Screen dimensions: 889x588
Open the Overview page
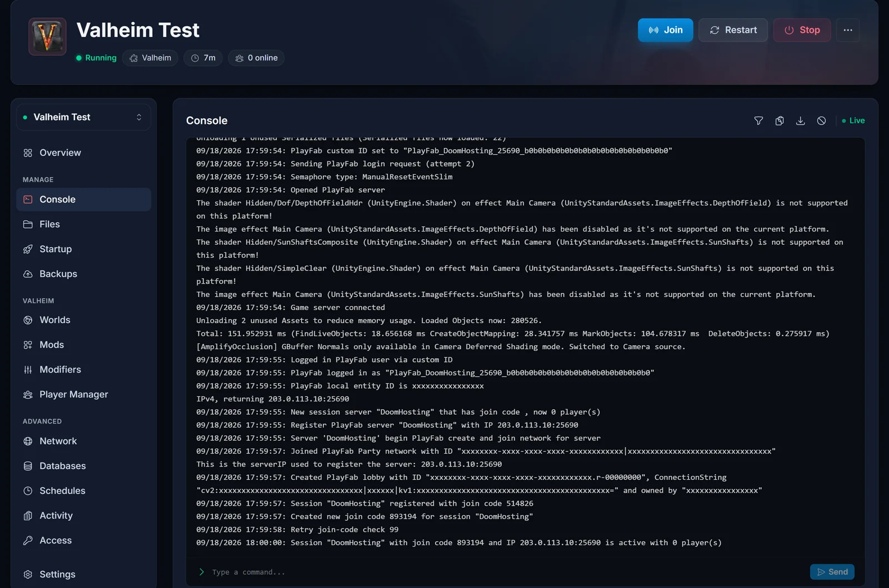point(83,153)
